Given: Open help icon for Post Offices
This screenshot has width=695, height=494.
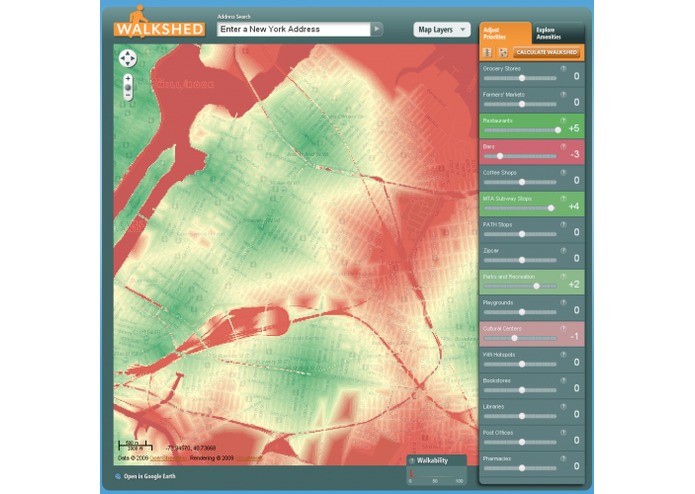Looking at the screenshot, I should pyautogui.click(x=563, y=432).
